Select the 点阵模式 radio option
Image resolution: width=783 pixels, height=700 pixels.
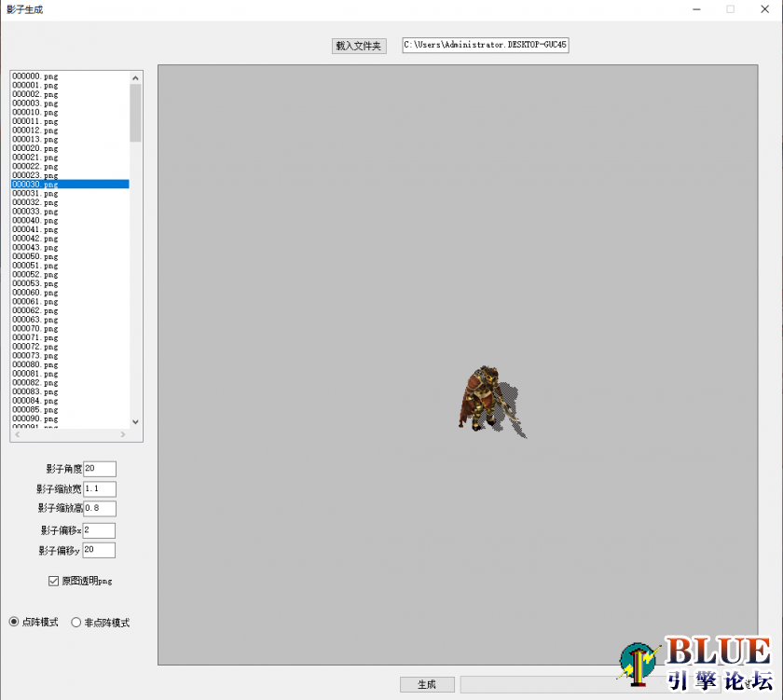coord(14,623)
